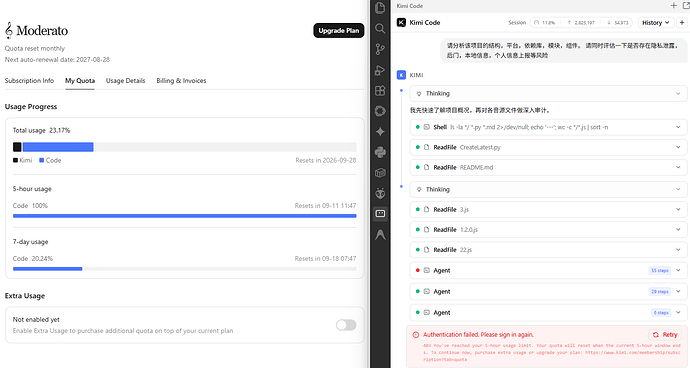Click the 7-day usage progress bar

[x=185, y=269]
